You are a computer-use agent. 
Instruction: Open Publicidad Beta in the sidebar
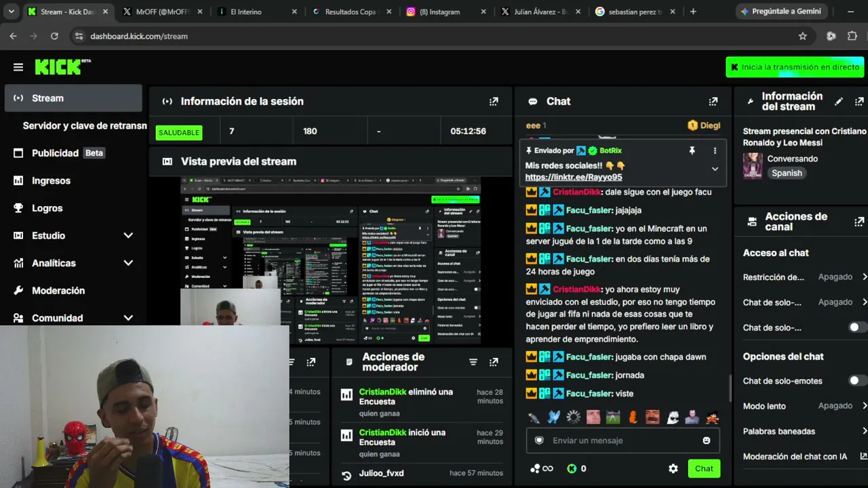(73, 153)
